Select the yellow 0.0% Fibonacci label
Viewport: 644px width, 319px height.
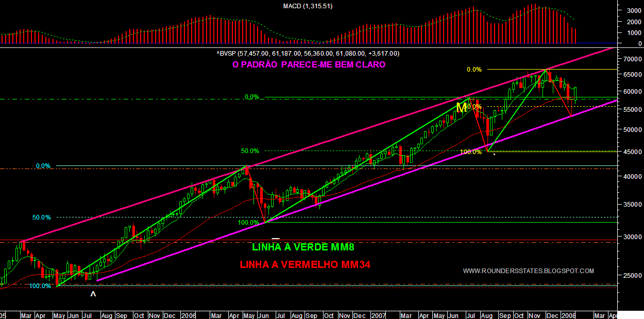click(474, 69)
